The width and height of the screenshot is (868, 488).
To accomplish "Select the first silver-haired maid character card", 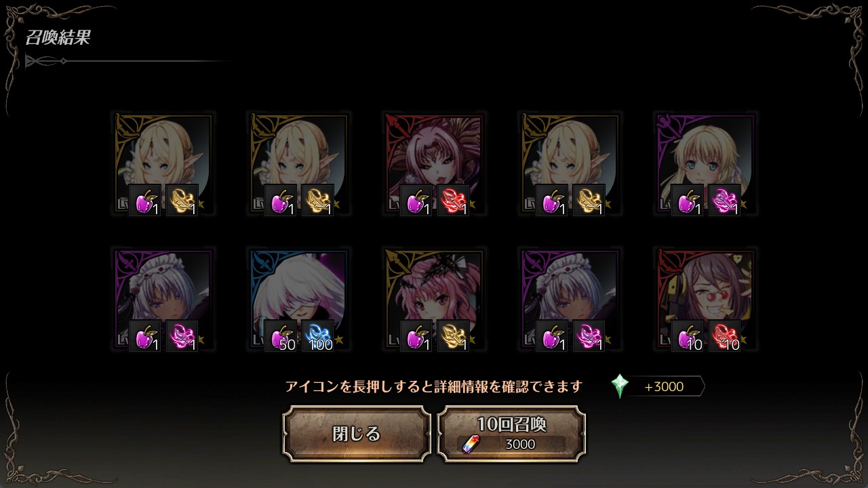I will (163, 299).
